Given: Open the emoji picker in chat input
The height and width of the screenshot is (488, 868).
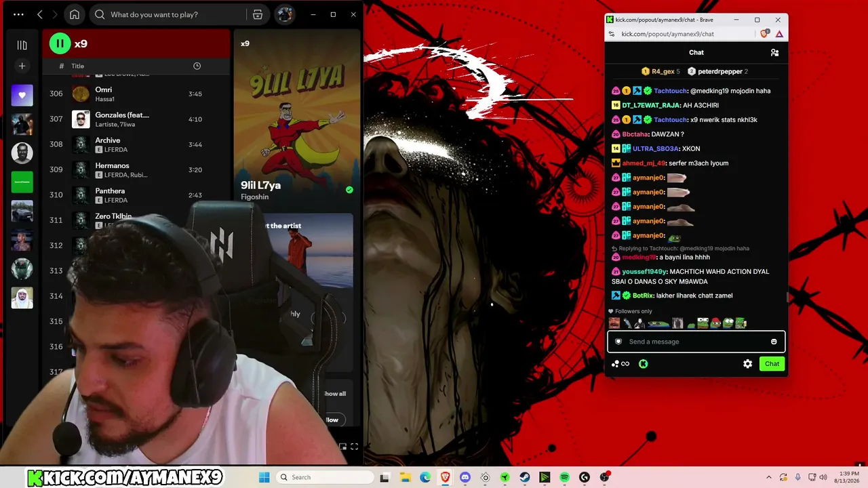Looking at the screenshot, I should (x=774, y=342).
